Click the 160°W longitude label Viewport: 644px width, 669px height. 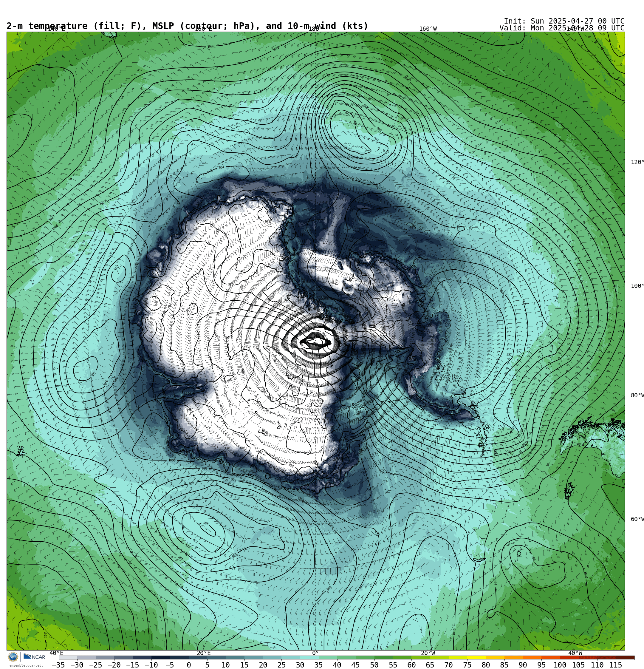[428, 29]
